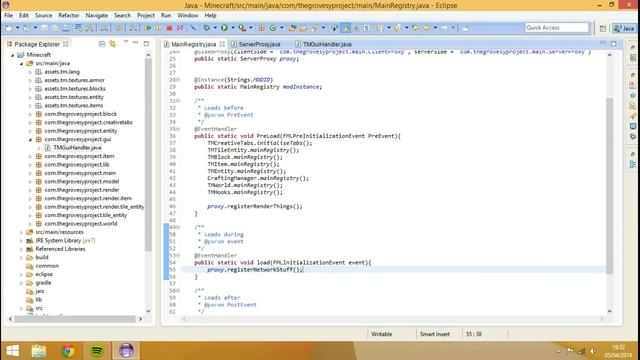Collapse the com.thegrovesyproject.gui package
The image size is (640, 360).
coord(30,140)
